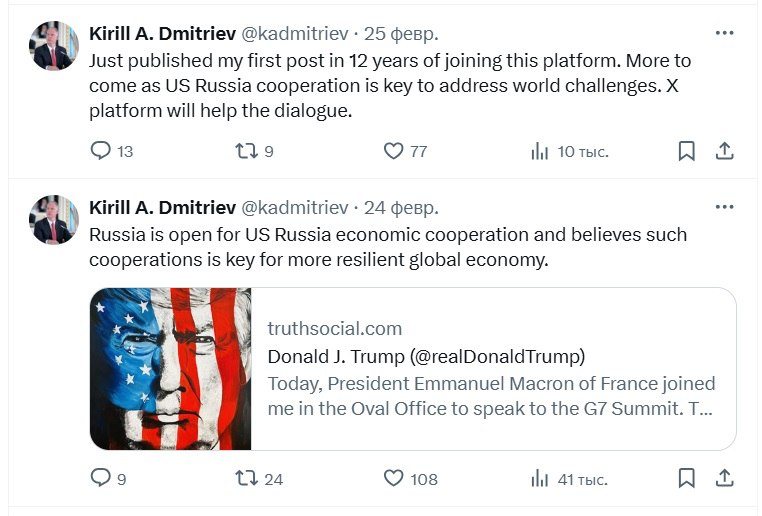Screen dimensions: 762x516
Task: Repost the tweet with 24 reposts
Action: pos(245,478)
